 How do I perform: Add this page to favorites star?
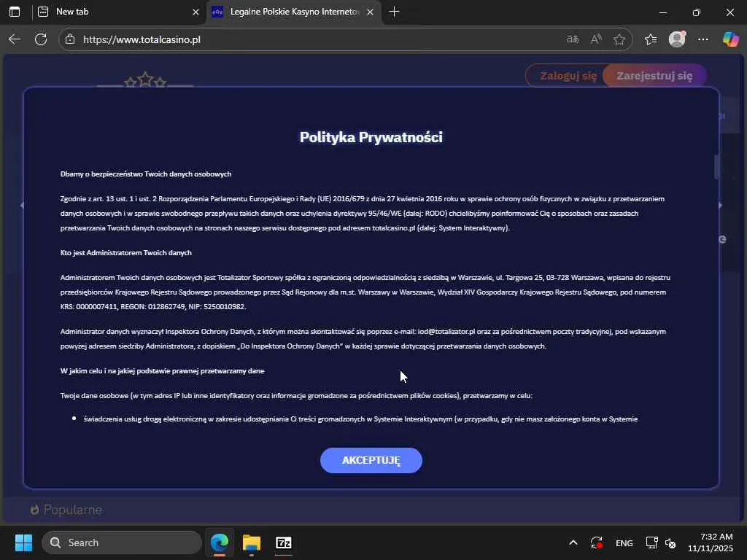click(619, 39)
